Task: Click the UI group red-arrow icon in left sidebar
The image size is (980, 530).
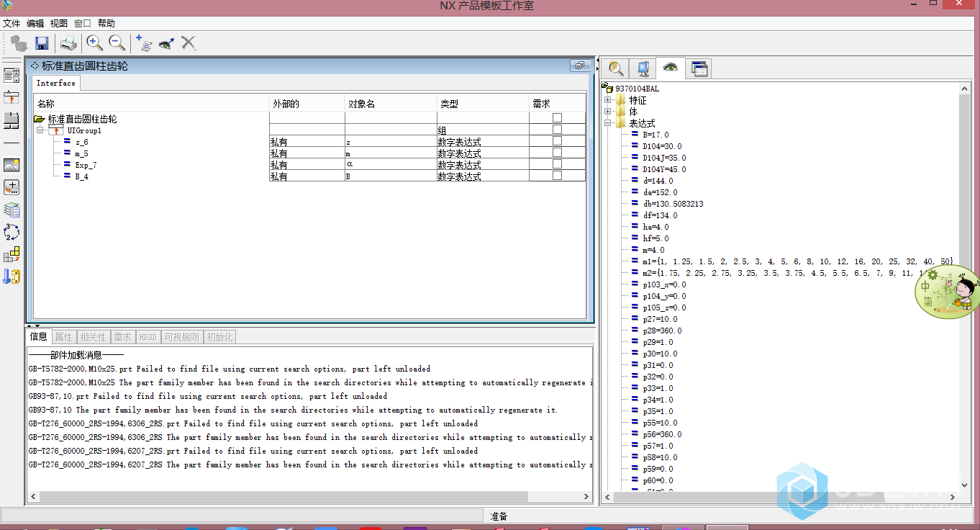Action: [x=12, y=97]
